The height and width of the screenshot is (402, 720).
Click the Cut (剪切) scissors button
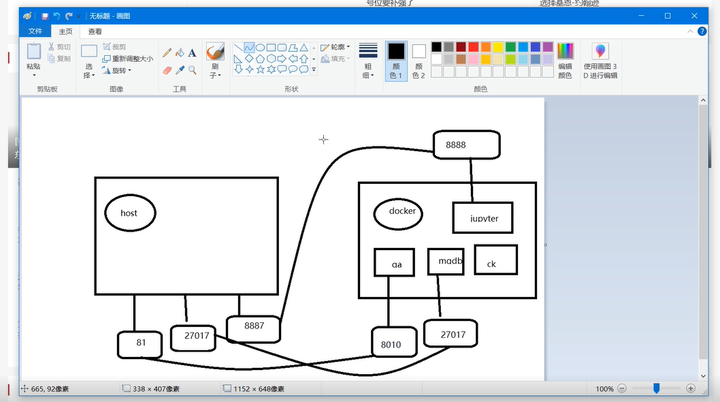point(59,47)
